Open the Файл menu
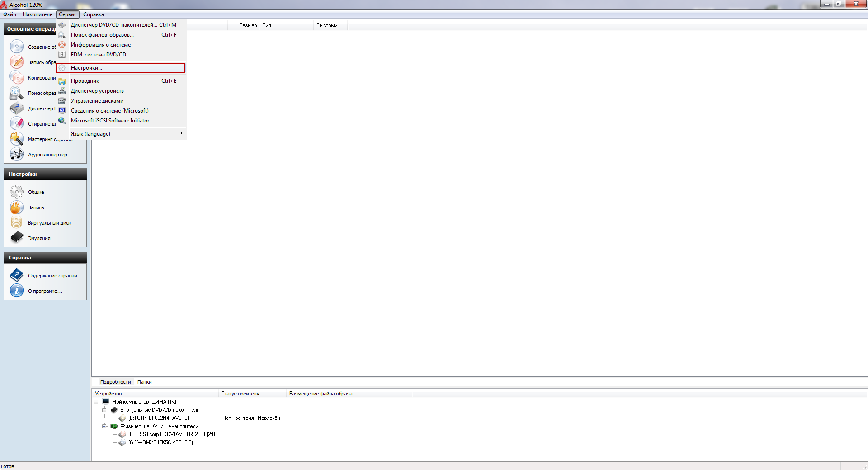 (9, 14)
